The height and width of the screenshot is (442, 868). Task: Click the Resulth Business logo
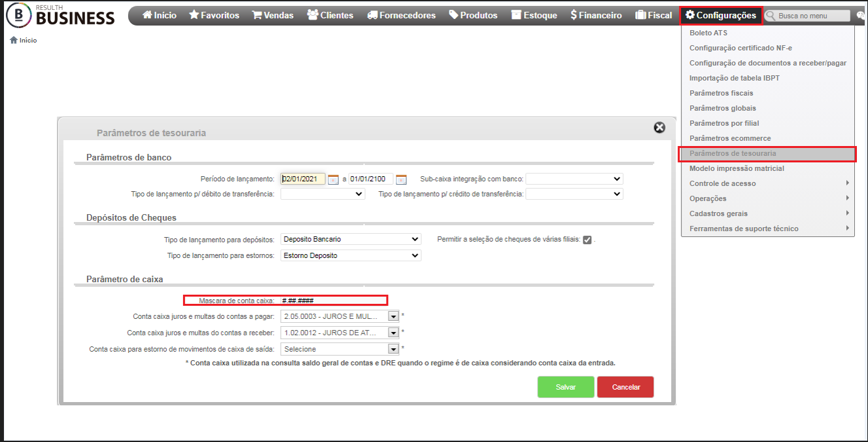[x=60, y=15]
